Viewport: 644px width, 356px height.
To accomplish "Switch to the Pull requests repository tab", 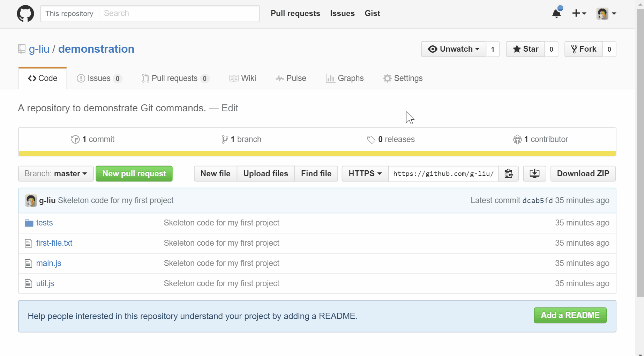I will (175, 78).
